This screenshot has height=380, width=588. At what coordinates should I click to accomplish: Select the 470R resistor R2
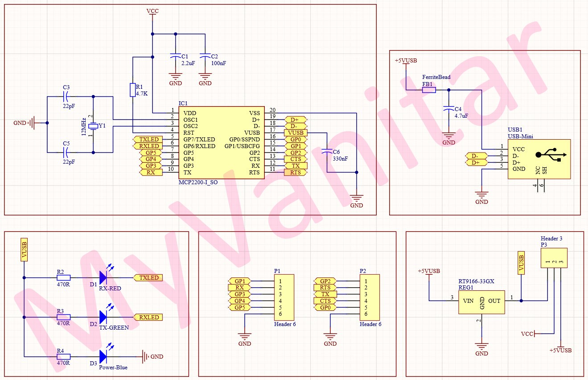[64, 277]
